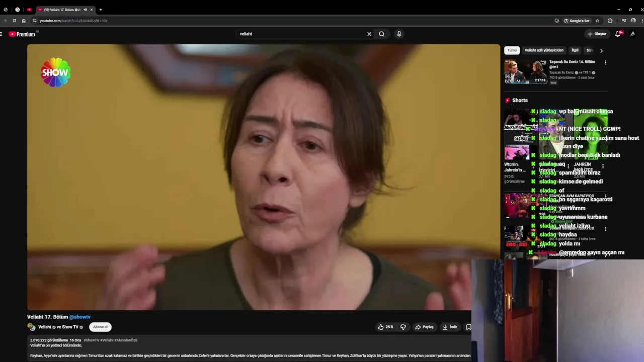644x362 pixels.
Task: Download the video with İndir
Action: (x=450, y=327)
